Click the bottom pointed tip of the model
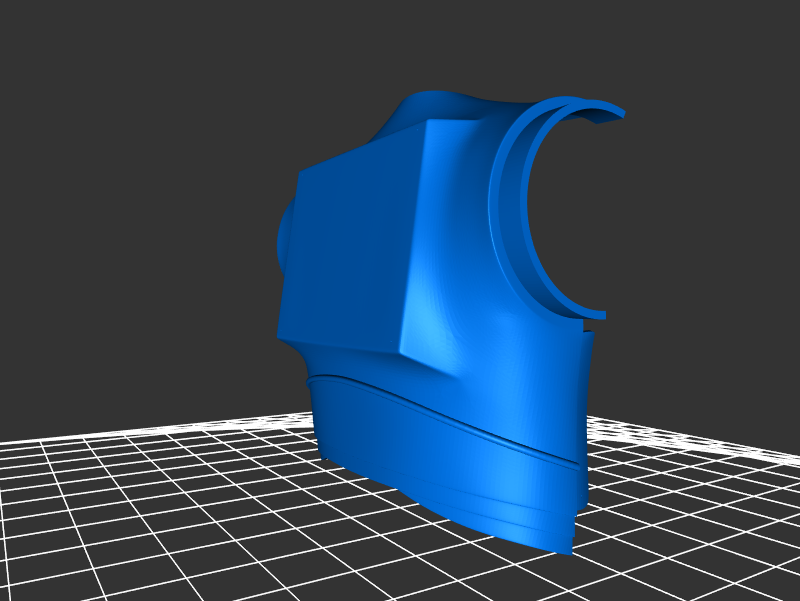The image size is (800, 601). point(565,548)
